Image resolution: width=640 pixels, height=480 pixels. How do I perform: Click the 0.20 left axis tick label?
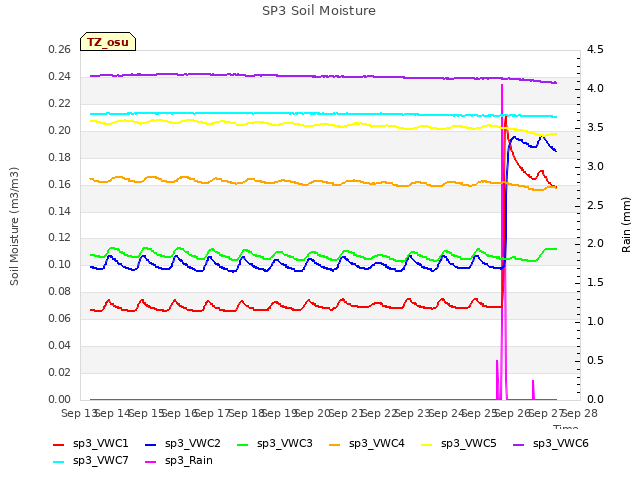[x=59, y=131]
